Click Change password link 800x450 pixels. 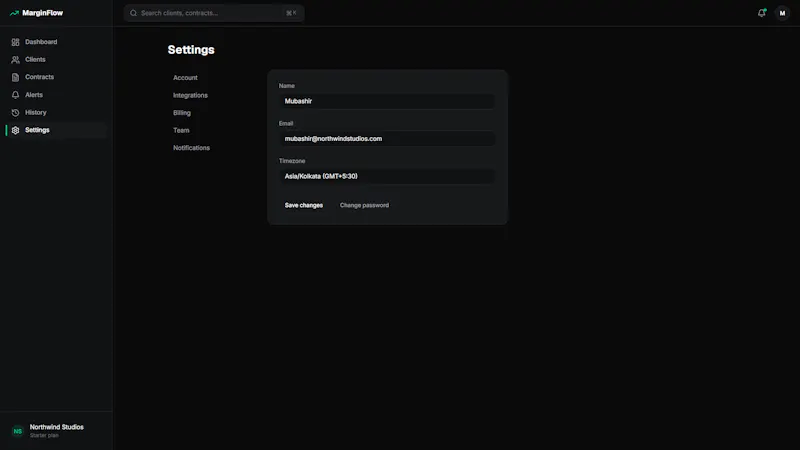pos(364,205)
